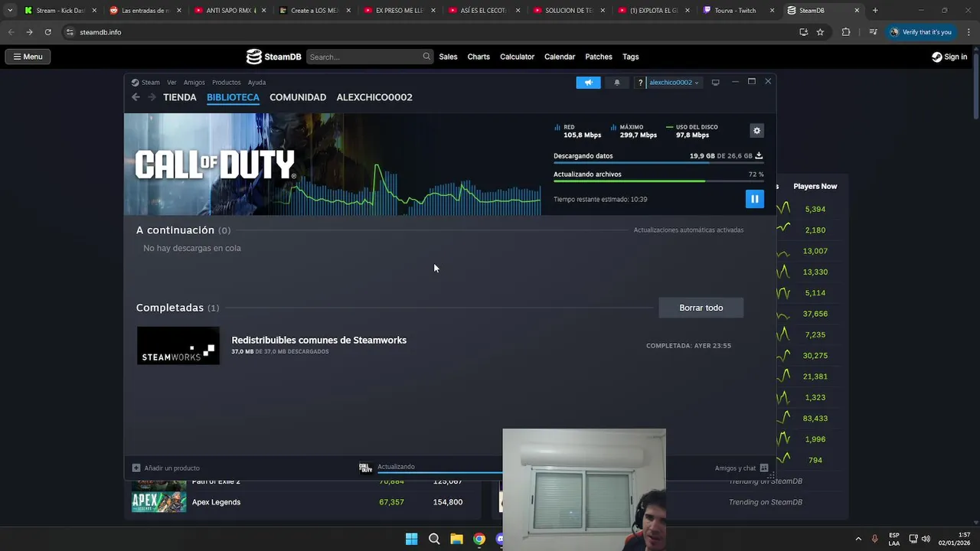Image resolution: width=980 pixels, height=551 pixels.
Task: Open the SteamDB Calendar link
Action: click(560, 57)
